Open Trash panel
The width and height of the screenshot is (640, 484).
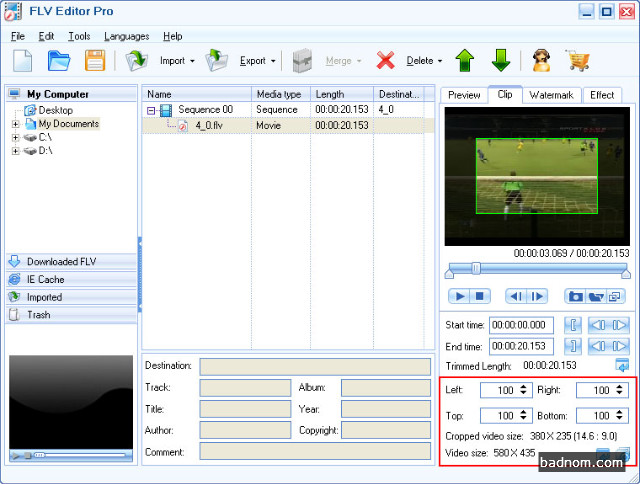click(71, 315)
